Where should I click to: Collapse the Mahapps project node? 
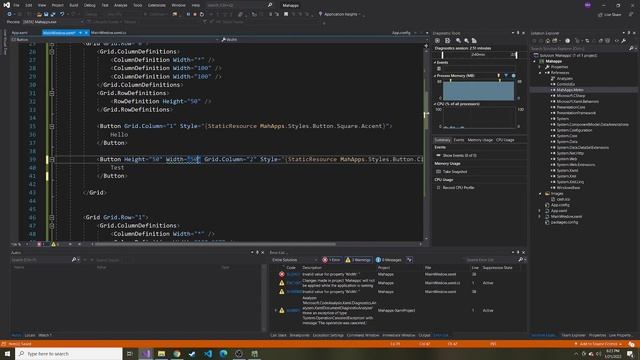pyautogui.click(x=535, y=61)
